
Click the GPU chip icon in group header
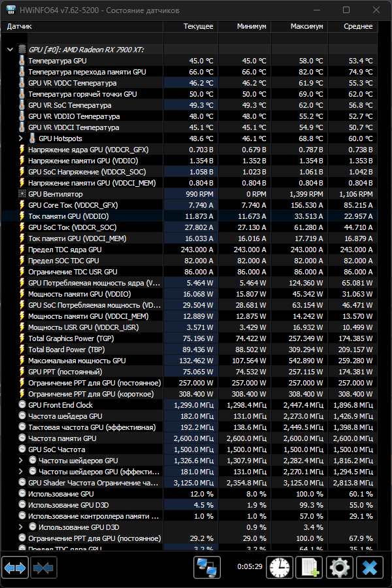(22, 50)
